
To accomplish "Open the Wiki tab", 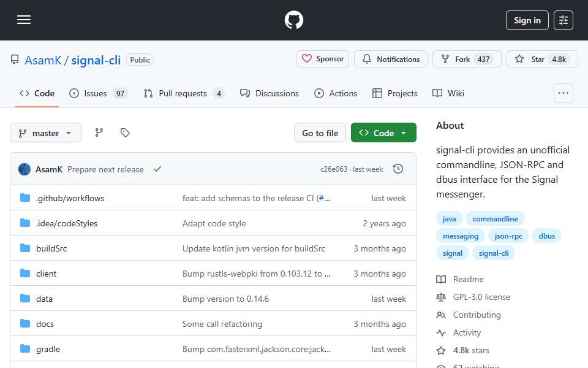I will pos(448,93).
